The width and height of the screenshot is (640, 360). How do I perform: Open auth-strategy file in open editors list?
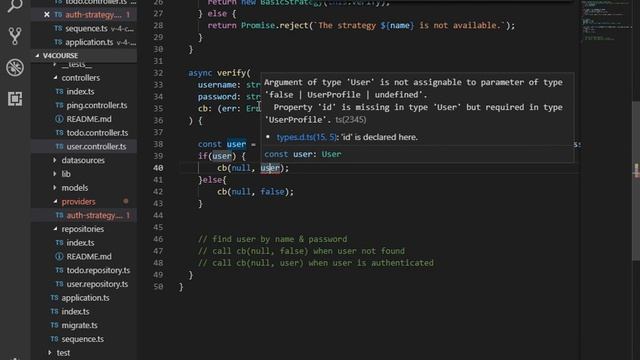pos(94,15)
